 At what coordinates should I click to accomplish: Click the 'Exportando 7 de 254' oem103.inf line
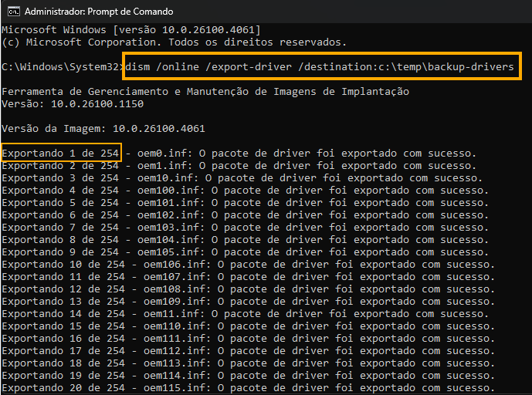246,228
